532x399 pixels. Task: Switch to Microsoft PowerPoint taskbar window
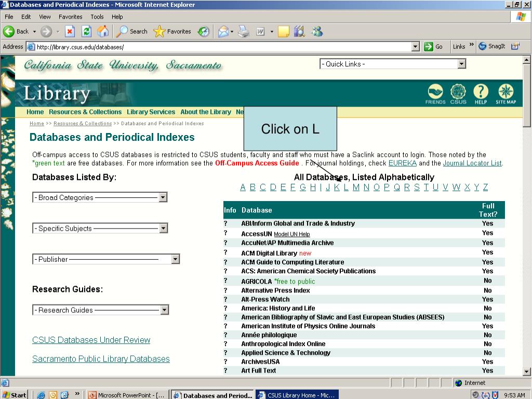(x=127, y=395)
